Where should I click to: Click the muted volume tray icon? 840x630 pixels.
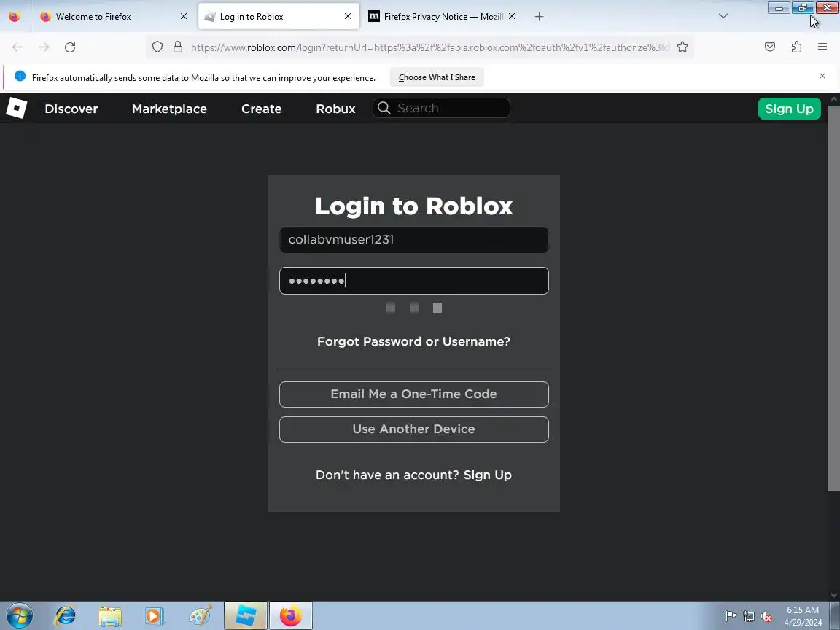pos(766,617)
